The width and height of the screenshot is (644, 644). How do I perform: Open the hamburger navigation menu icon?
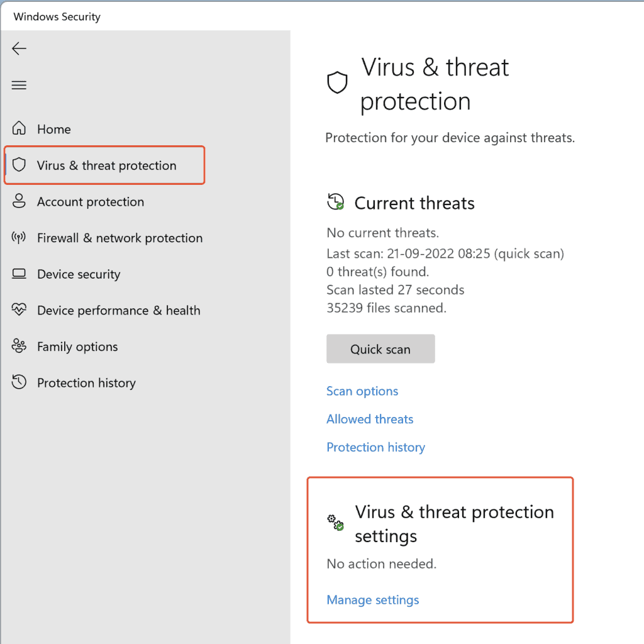(19, 85)
